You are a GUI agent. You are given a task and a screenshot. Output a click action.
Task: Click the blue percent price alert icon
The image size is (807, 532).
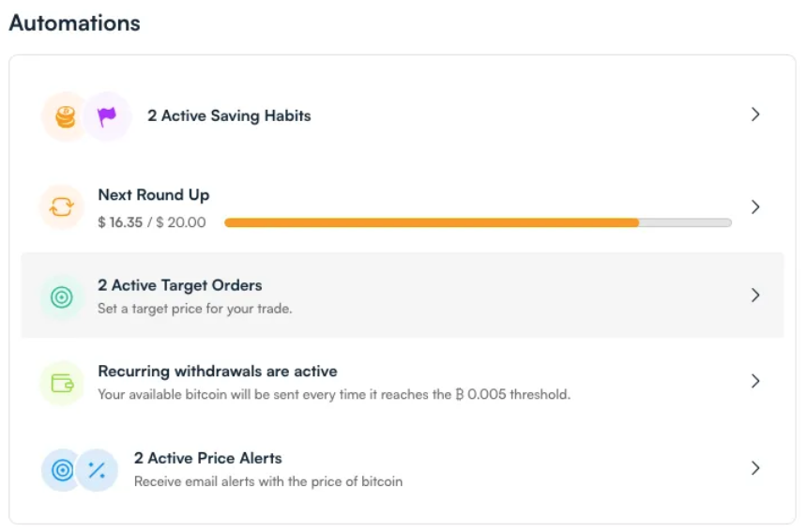coord(96,470)
